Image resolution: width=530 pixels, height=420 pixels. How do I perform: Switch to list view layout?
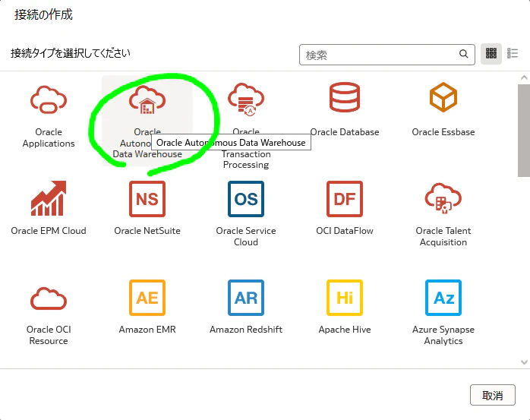coord(513,53)
